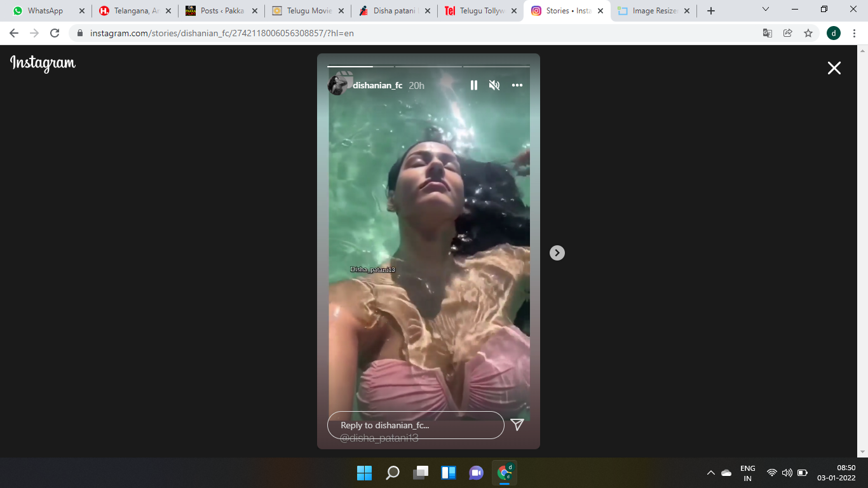The image size is (868, 488).
Task: Open Chrome three-dot menu
Action: (854, 33)
